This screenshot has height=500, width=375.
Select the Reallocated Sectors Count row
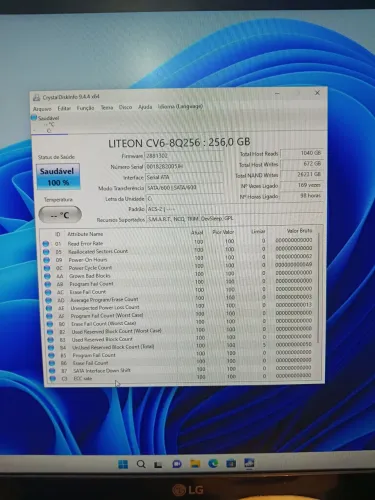click(179, 250)
